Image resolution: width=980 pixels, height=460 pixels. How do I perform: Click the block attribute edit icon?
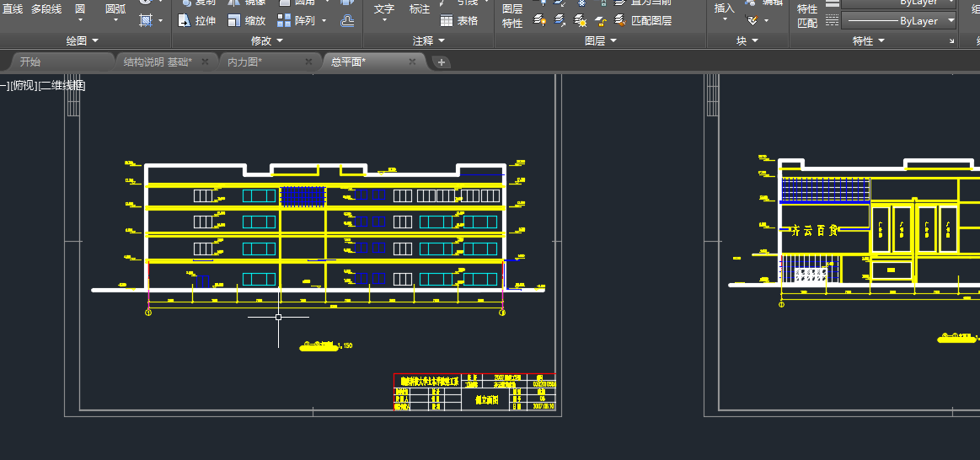tap(752, 20)
